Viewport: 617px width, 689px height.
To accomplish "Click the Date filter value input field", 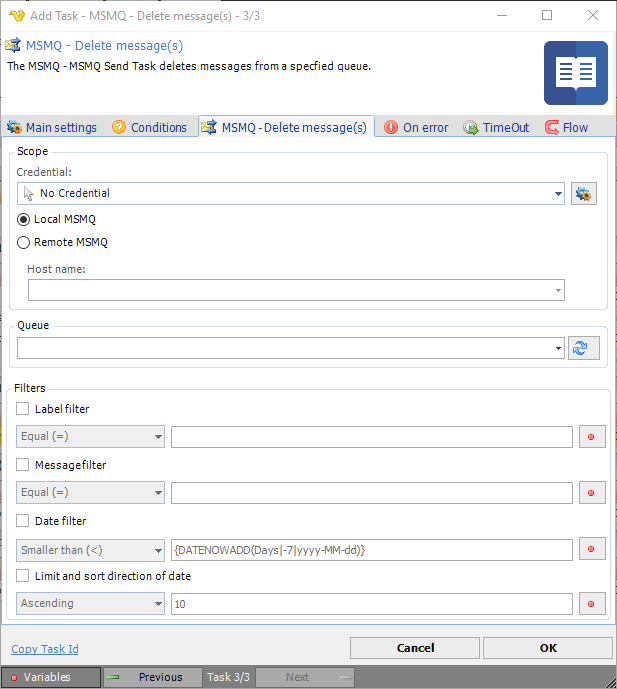I will [371, 549].
